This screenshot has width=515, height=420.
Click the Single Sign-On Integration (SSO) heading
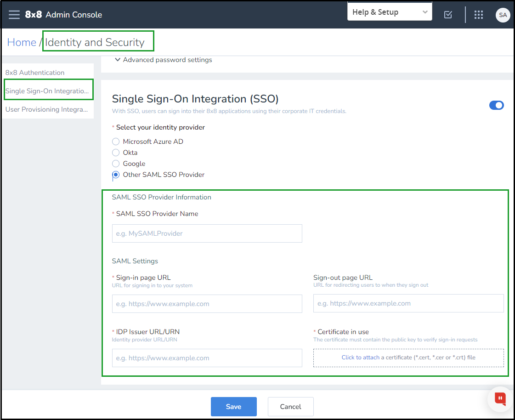pos(195,99)
